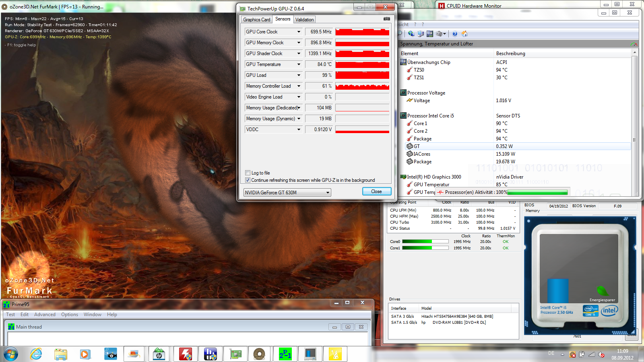Screen dimensions: 644x362
Task: Click the home icon in HWMonitor toolbar
Action: click(464, 34)
